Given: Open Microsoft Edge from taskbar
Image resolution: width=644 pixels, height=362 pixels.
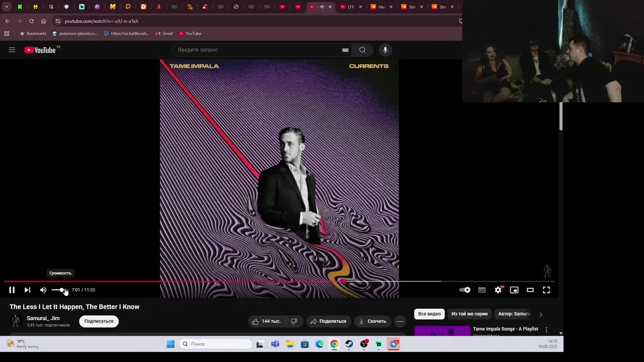Looking at the screenshot, I should pos(319,344).
